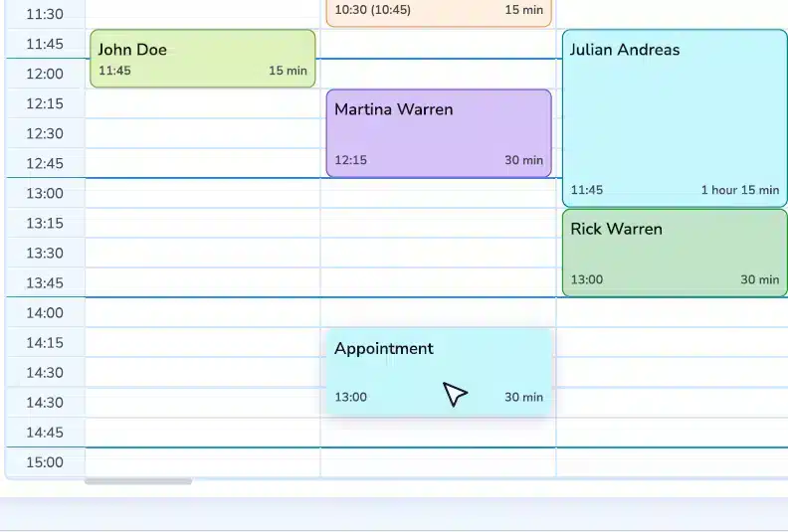
Task: Click "1 hour 15 min" on Julian Andreas card
Action: [740, 190]
